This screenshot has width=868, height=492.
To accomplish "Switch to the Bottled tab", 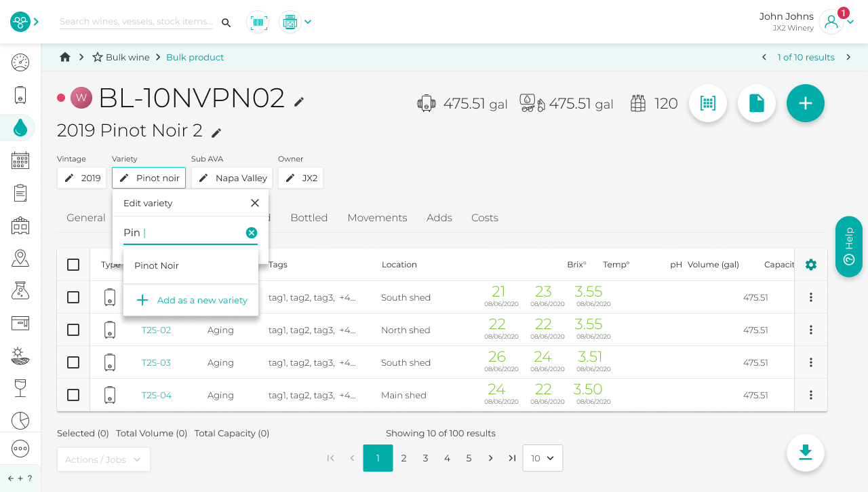I will [309, 218].
